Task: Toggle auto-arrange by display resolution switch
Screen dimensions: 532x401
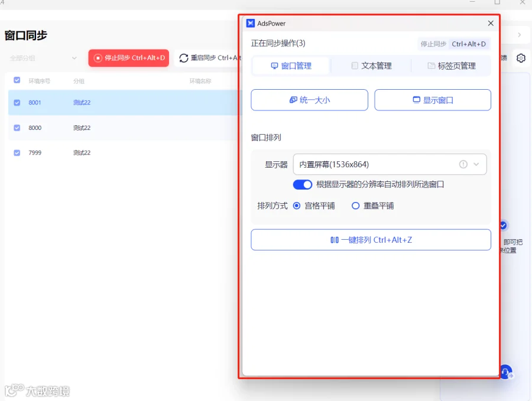Action: tap(302, 184)
